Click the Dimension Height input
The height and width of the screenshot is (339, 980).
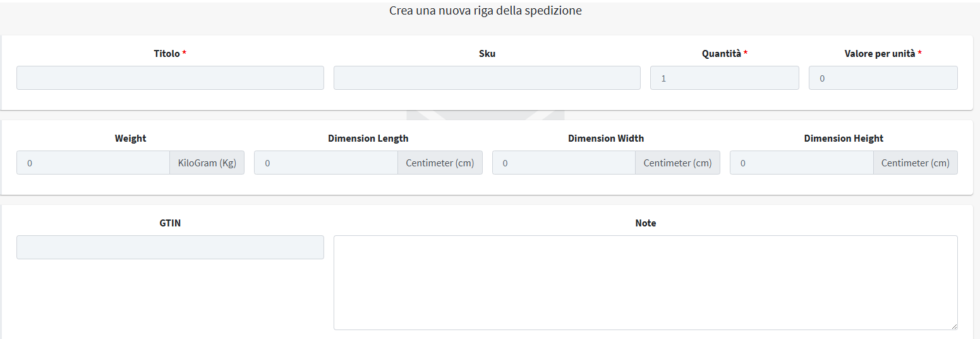coord(802,163)
